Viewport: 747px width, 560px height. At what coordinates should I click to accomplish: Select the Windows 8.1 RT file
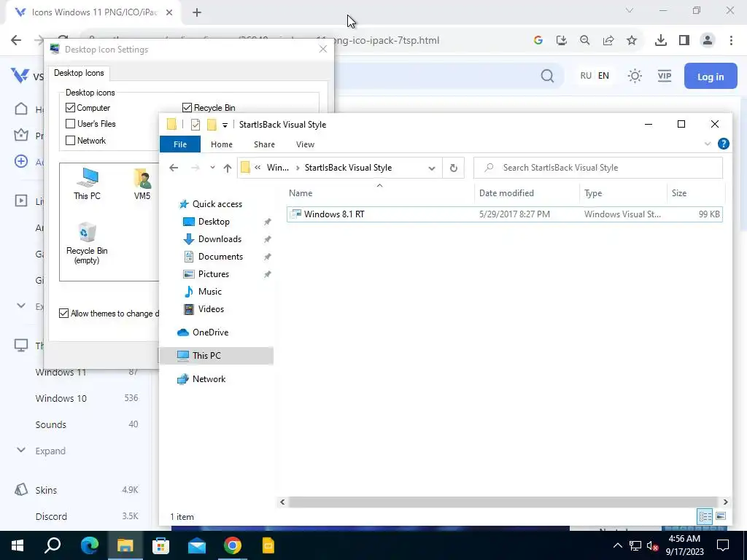[x=505, y=214]
